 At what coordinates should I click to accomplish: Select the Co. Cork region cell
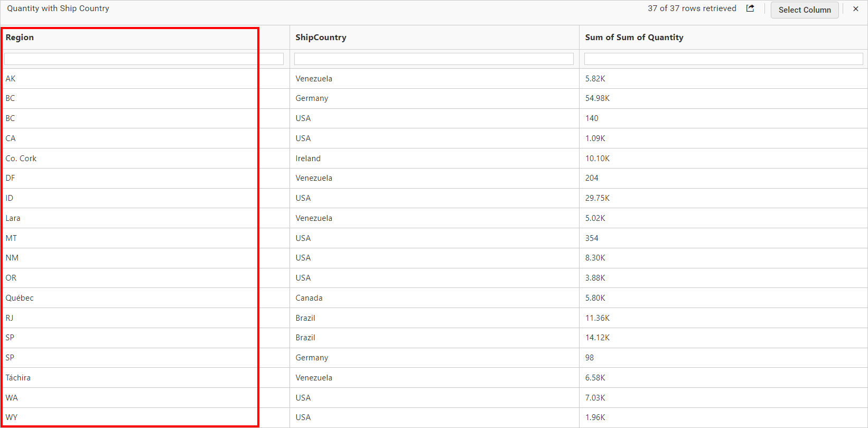click(x=21, y=159)
